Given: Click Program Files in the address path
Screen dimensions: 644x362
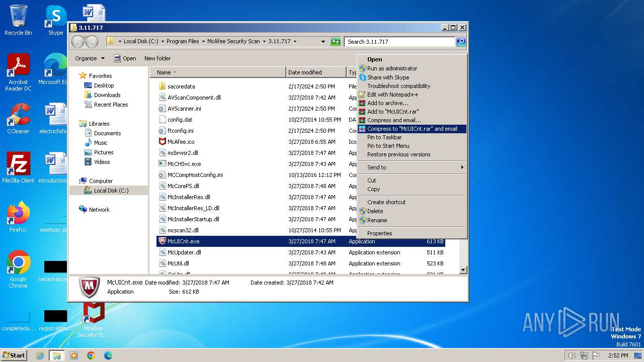Looking at the screenshot, I should tap(183, 42).
